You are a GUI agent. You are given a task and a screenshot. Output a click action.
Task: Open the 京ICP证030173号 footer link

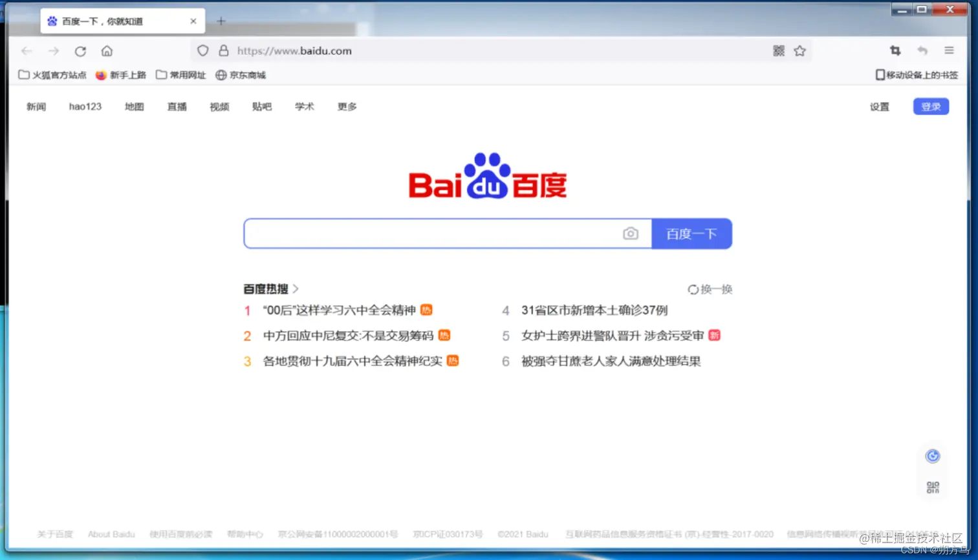[x=448, y=534]
